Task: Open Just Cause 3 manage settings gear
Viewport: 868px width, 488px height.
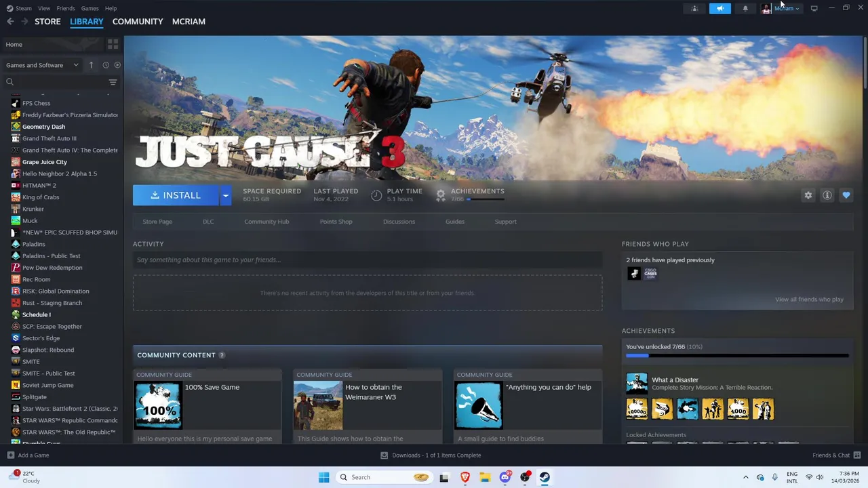Action: pos(808,195)
